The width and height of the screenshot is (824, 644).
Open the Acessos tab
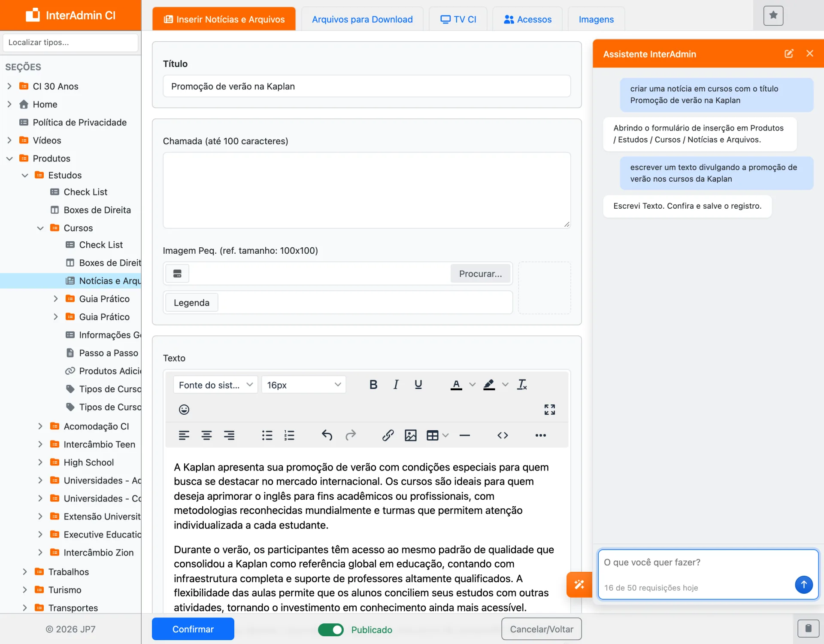tap(527, 19)
